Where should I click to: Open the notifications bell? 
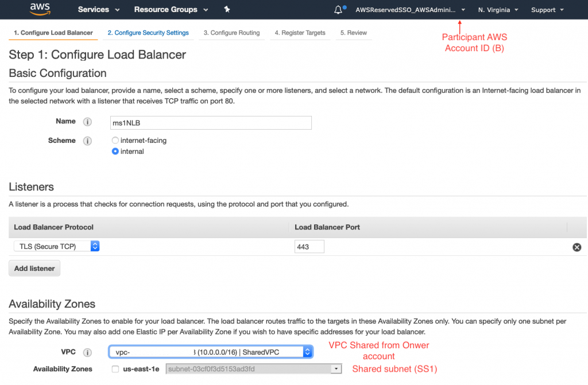[x=338, y=9]
